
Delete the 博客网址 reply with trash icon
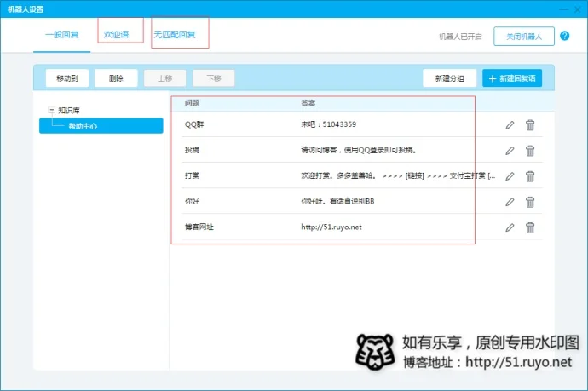530,227
